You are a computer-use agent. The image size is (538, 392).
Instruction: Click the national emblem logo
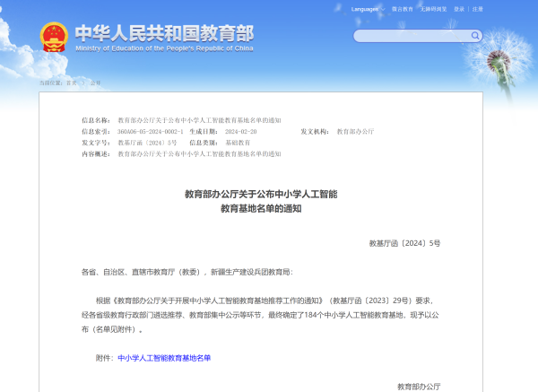click(54, 37)
